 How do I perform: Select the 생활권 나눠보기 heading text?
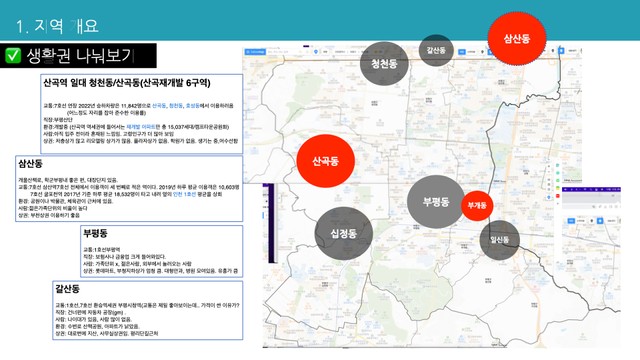(80, 56)
